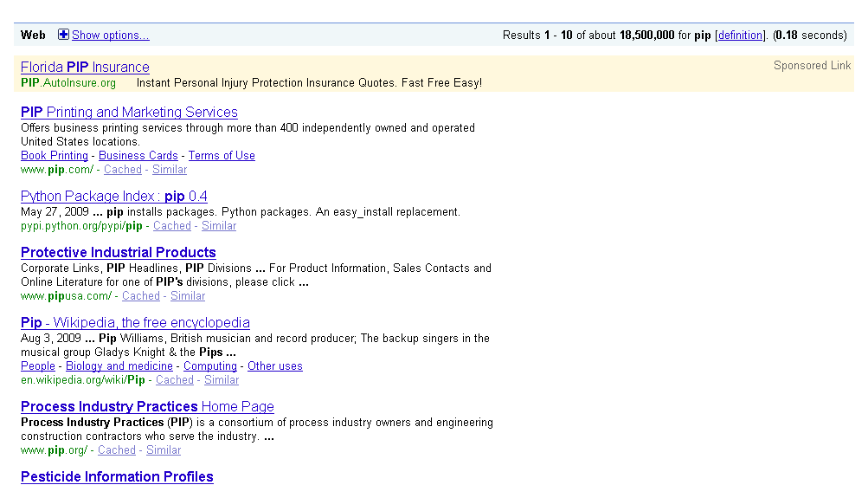Show Similar pages for pypi.python.org result
This screenshot has width=868, height=485.
(x=219, y=226)
